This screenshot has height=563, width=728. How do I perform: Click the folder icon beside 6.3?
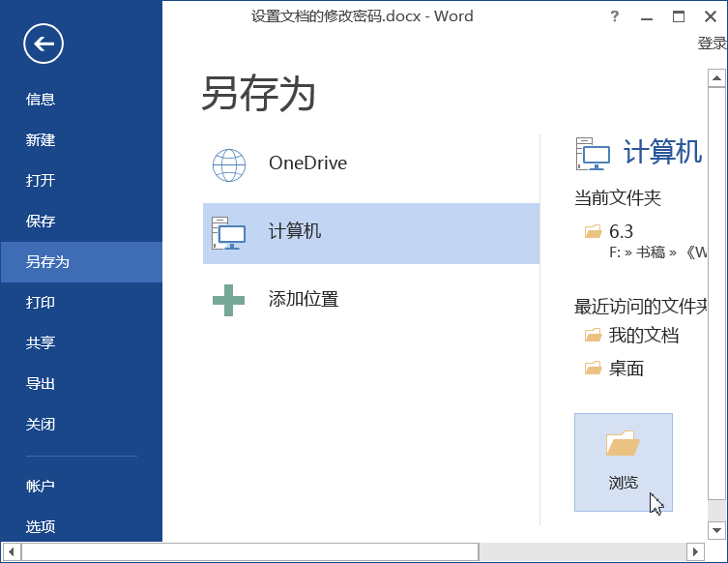(593, 231)
